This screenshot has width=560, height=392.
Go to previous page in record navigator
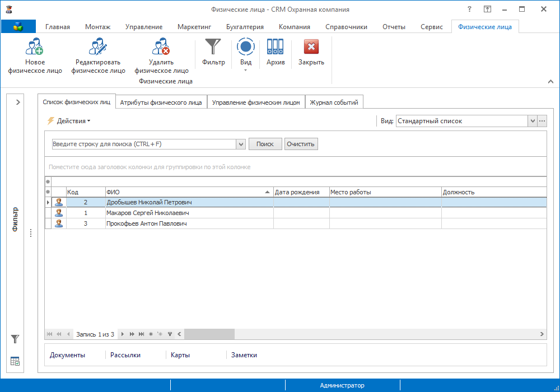[x=59, y=334]
